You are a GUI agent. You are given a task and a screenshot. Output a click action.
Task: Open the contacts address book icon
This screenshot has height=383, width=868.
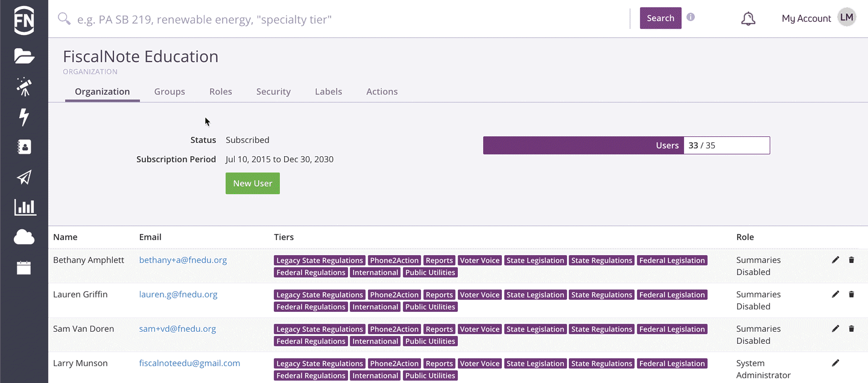[24, 147]
